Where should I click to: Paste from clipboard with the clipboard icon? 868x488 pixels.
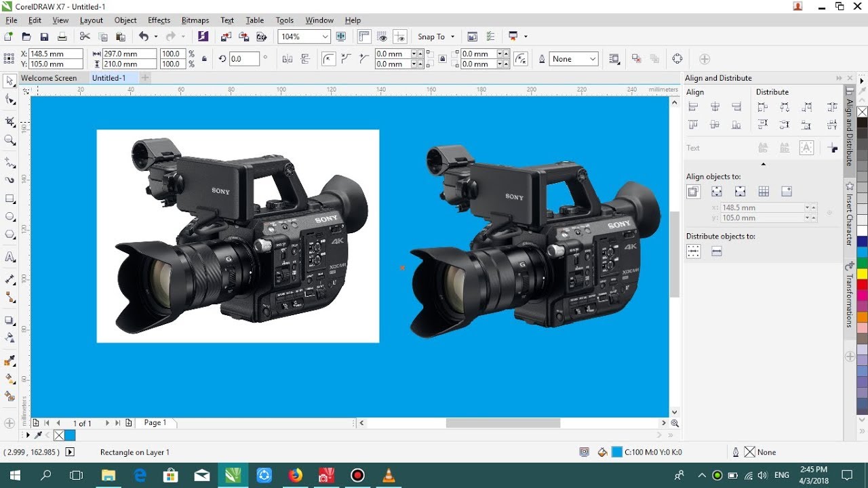(x=121, y=37)
